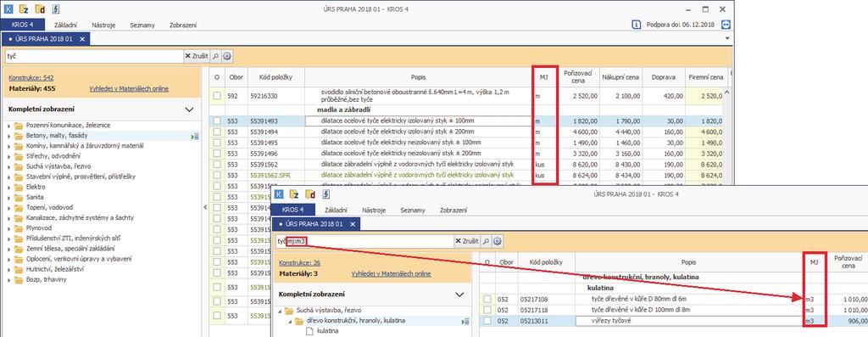Click the blue arrows icon at the back window top right
868x337 pixels.
coord(726,25)
